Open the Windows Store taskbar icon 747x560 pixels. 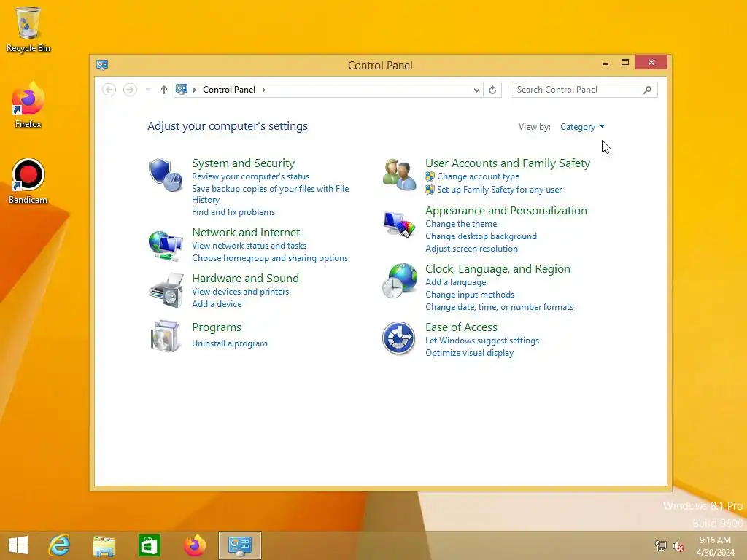click(149, 545)
